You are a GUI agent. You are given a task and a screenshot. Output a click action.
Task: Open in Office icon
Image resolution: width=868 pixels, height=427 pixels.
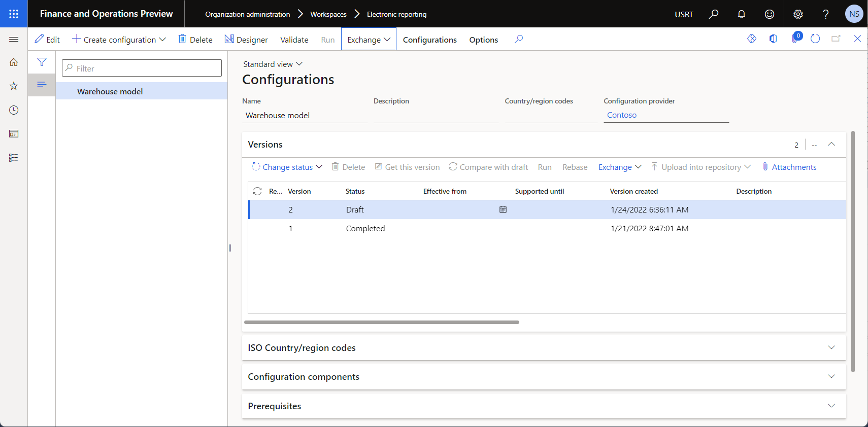pos(773,39)
